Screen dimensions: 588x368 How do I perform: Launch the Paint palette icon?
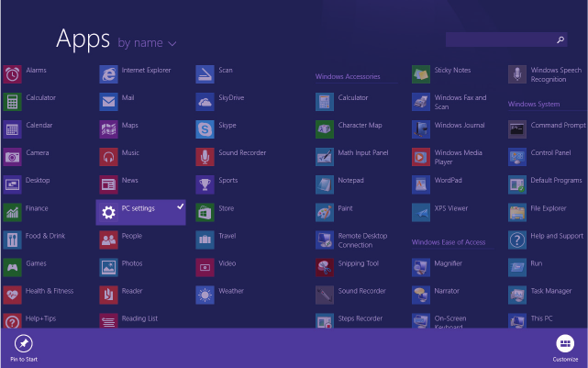pyautogui.click(x=325, y=212)
